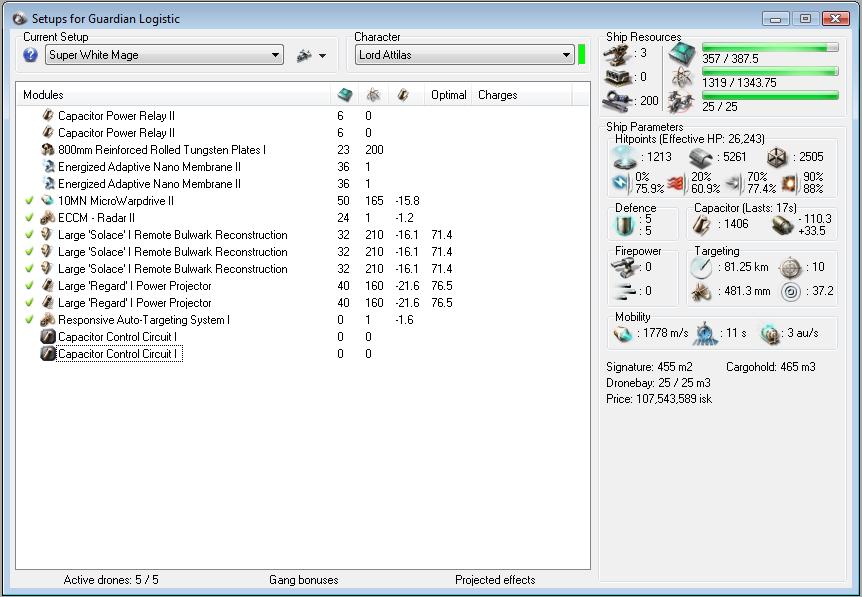The width and height of the screenshot is (862, 597).
Task: Click the Defence tank icon
Action: (x=625, y=225)
